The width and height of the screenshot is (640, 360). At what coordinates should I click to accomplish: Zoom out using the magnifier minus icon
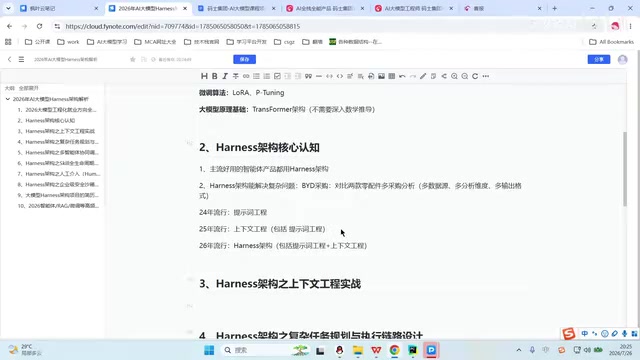coord(464,76)
